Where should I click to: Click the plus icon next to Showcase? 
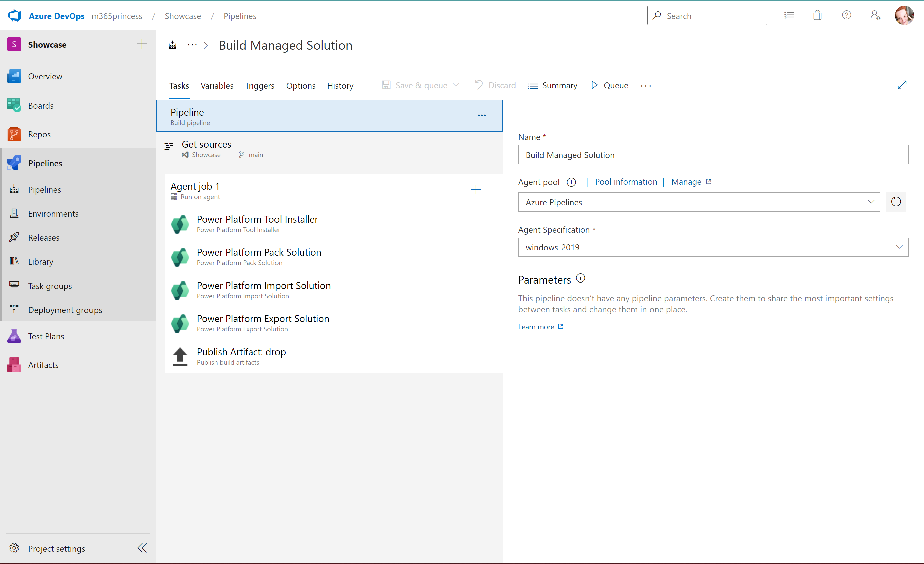point(142,44)
